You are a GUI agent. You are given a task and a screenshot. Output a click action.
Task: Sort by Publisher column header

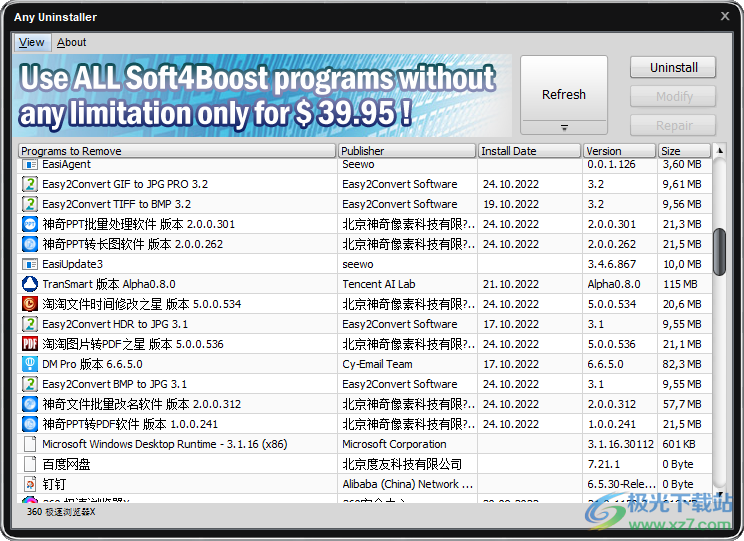tap(407, 151)
